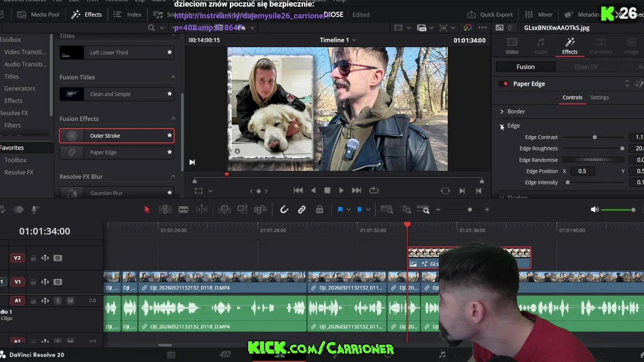644x362 pixels.
Task: Play the timeline forward
Action: point(342,191)
